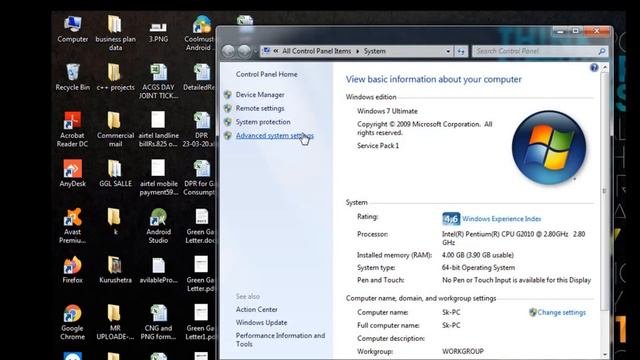This screenshot has width=640, height=360.
Task: Open the GGL SALLE folder
Action: (116, 174)
